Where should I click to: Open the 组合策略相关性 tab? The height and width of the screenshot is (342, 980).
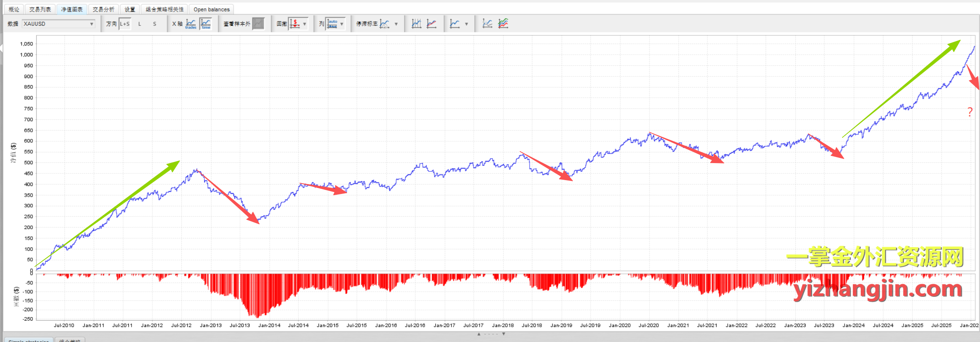pyautogui.click(x=164, y=9)
